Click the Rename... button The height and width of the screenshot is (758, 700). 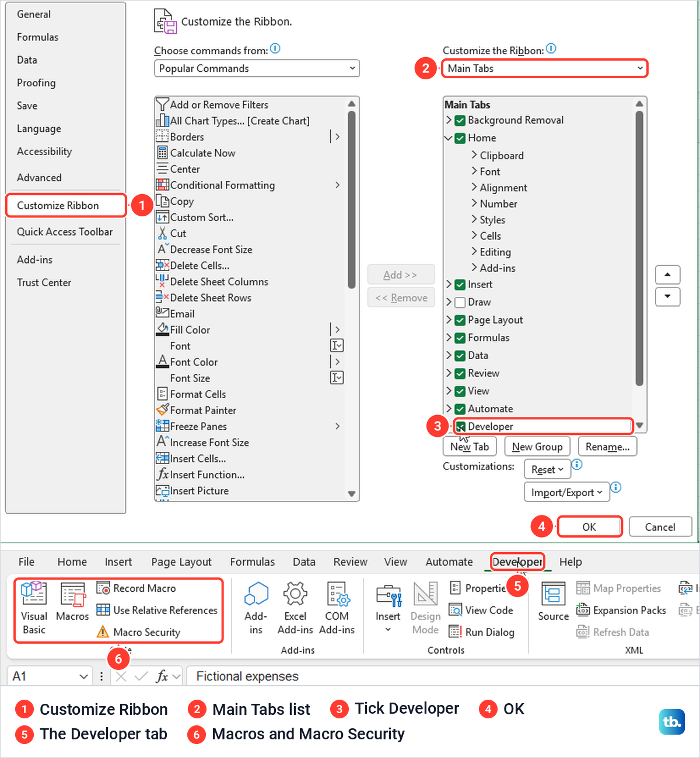coord(608,447)
